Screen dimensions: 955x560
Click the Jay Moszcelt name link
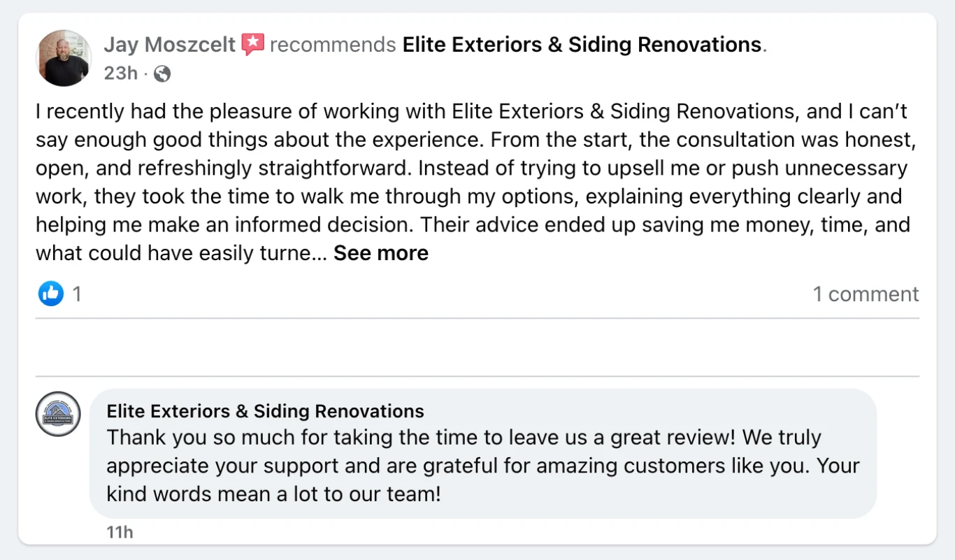click(170, 45)
